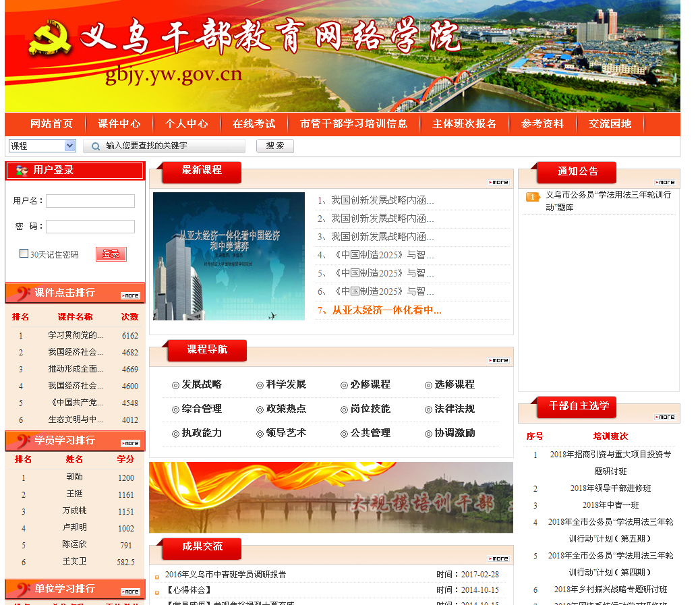Go to 在线考试 menu item

point(254,124)
